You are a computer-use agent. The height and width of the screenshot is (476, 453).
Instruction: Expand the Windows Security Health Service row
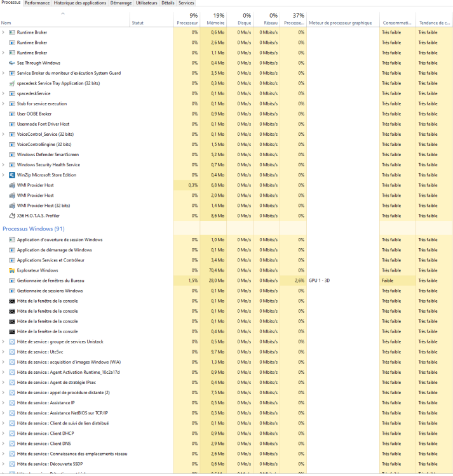click(x=3, y=164)
